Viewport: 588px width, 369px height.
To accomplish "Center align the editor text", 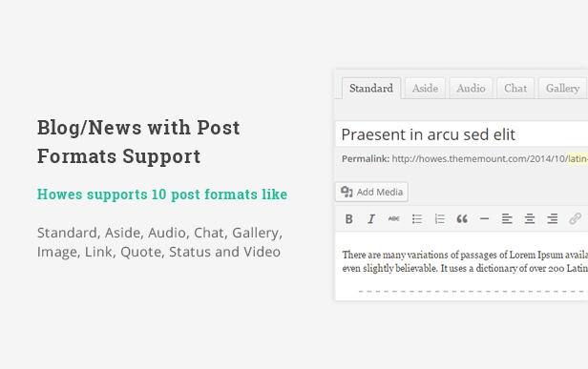I will coord(530,218).
